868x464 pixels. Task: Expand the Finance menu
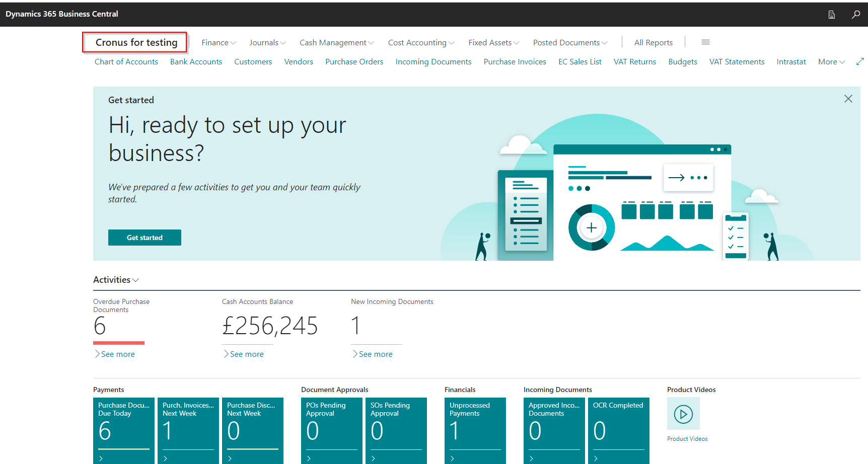click(219, 43)
